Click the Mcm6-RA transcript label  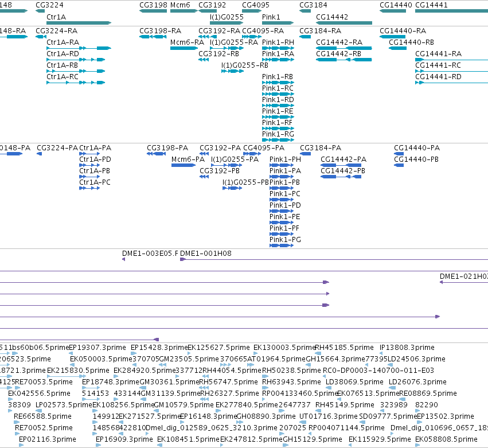click(187, 42)
